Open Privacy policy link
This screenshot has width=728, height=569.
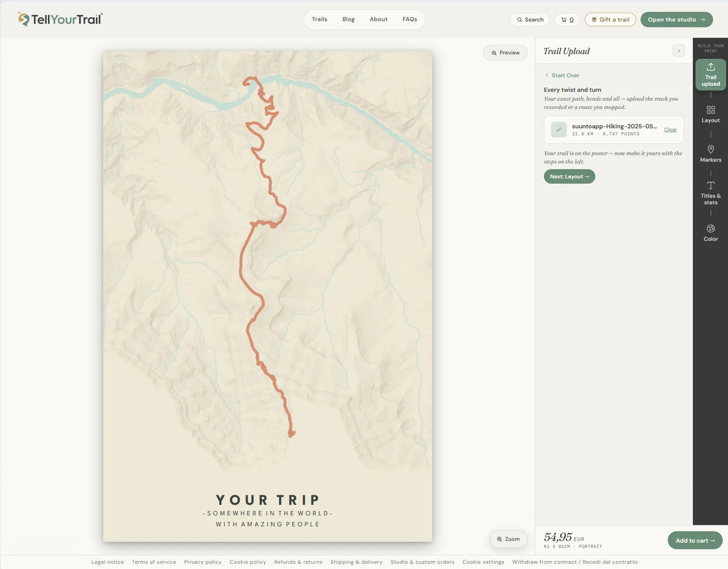point(203,562)
